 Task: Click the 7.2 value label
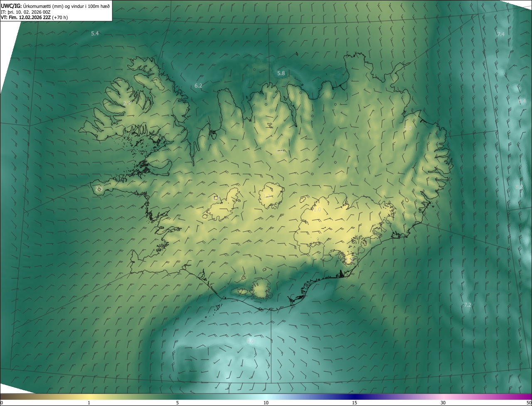(x=467, y=305)
